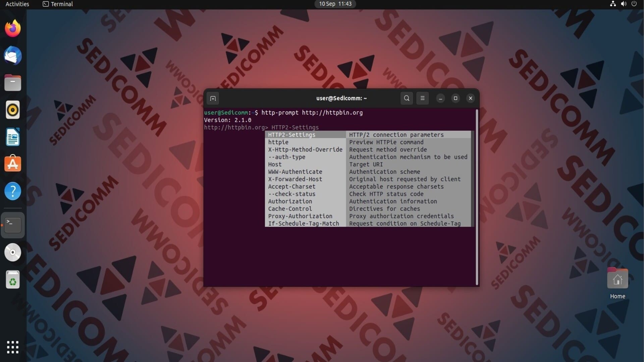Click 'Authentication mechanism to be used' text
Image resolution: width=644 pixels, height=362 pixels.
pos(408,157)
